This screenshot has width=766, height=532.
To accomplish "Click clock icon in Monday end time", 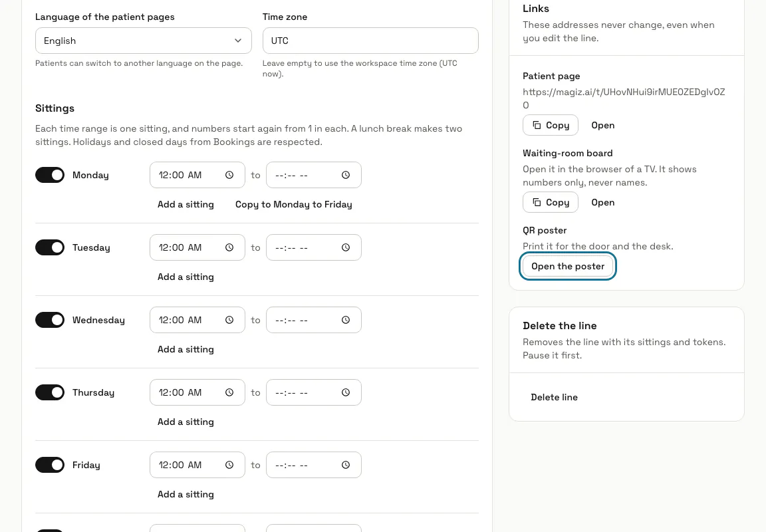I will tap(345, 175).
